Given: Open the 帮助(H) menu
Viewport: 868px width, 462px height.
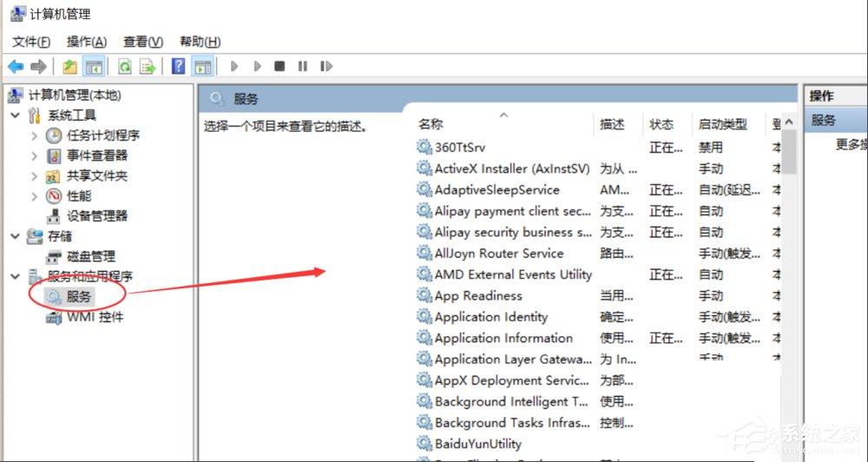Looking at the screenshot, I should pos(200,42).
